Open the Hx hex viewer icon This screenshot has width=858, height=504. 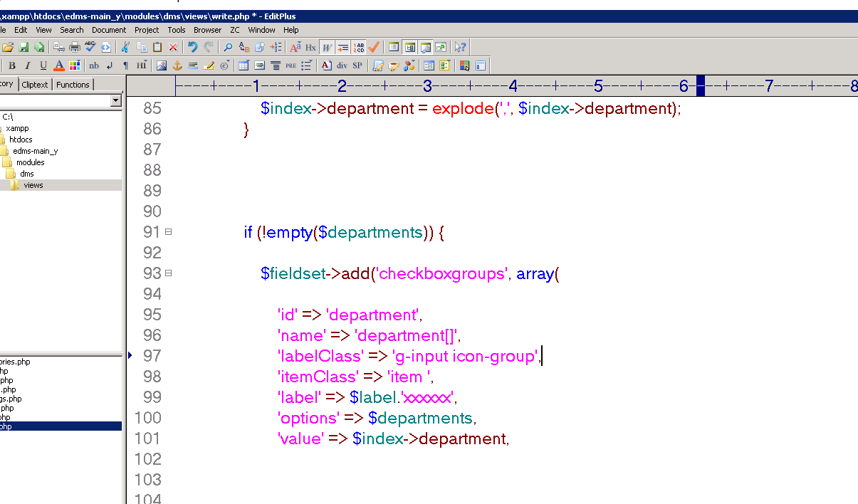click(310, 47)
